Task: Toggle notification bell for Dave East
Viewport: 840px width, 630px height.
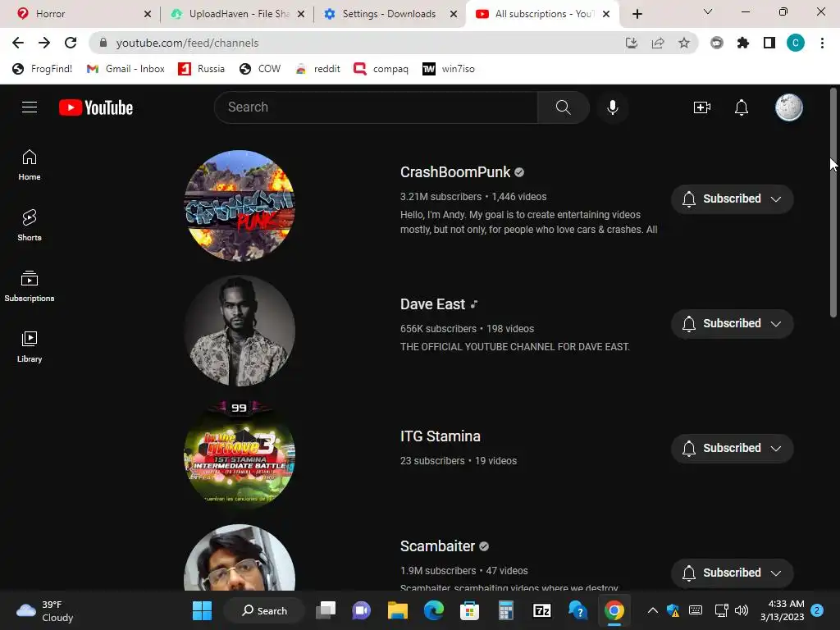Action: click(x=689, y=323)
